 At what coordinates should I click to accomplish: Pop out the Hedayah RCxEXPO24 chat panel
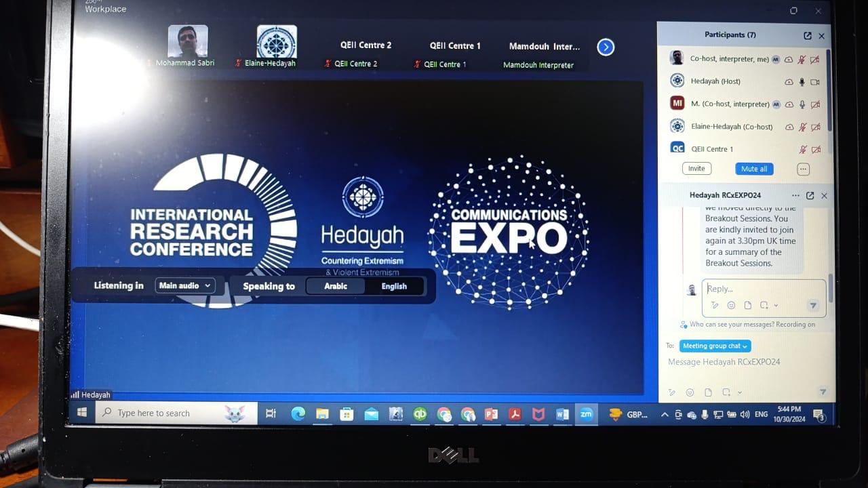point(810,196)
